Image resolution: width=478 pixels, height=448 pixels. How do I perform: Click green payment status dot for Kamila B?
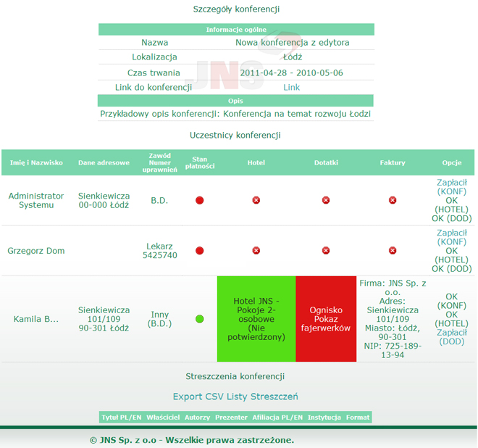[x=200, y=319]
